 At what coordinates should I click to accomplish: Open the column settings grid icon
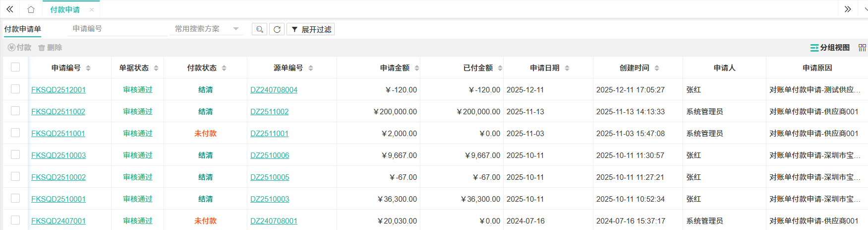(x=862, y=48)
